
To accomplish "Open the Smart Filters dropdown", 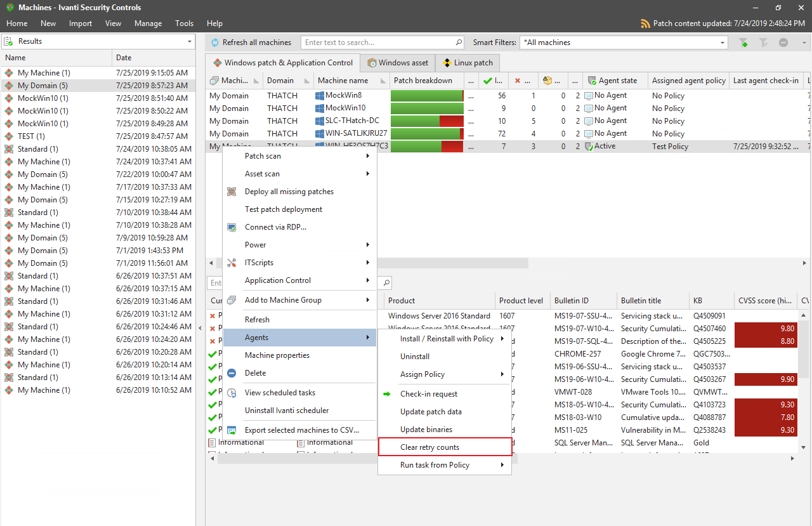I will [723, 43].
